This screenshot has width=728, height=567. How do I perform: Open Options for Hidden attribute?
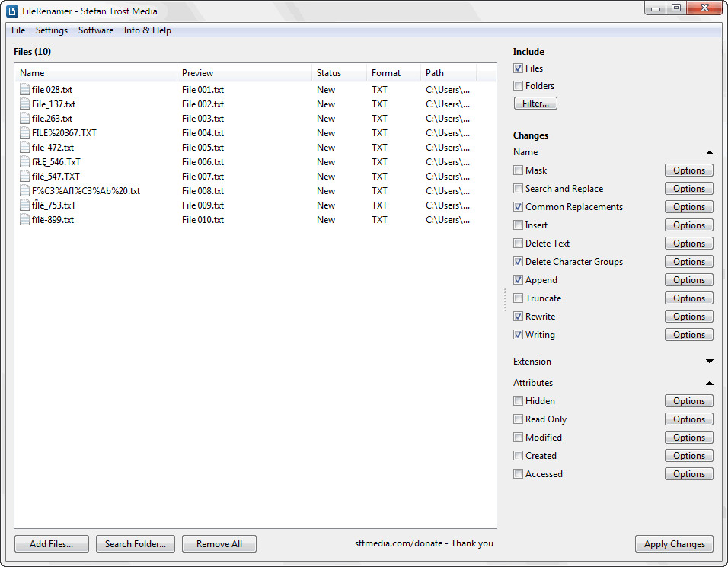pyautogui.click(x=689, y=401)
